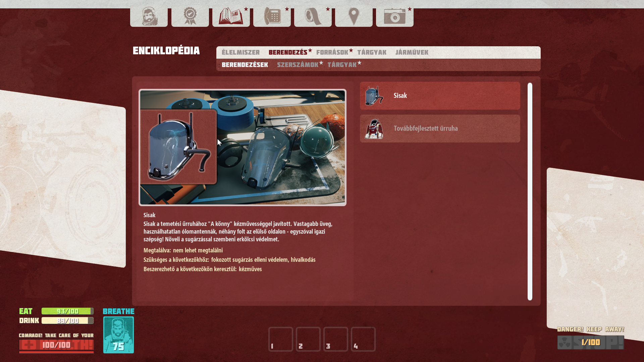Select the Szerszámok subcategory
The width and height of the screenshot is (644, 362).
tap(298, 65)
